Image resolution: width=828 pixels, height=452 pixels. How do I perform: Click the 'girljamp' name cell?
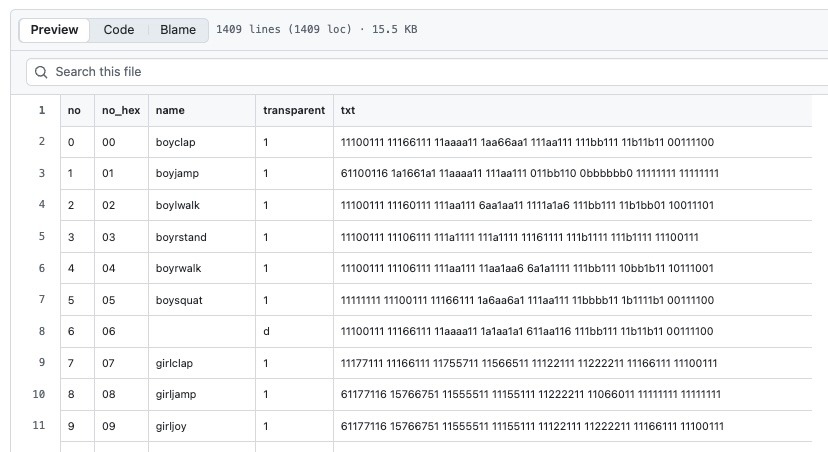click(177, 395)
